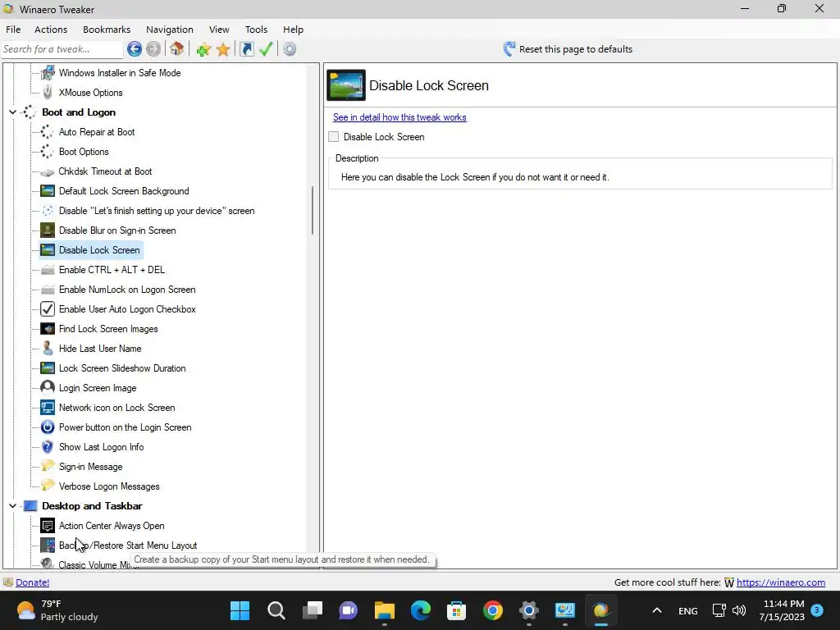Open the File menu
Viewport: 840px width, 630px height.
[13, 30]
